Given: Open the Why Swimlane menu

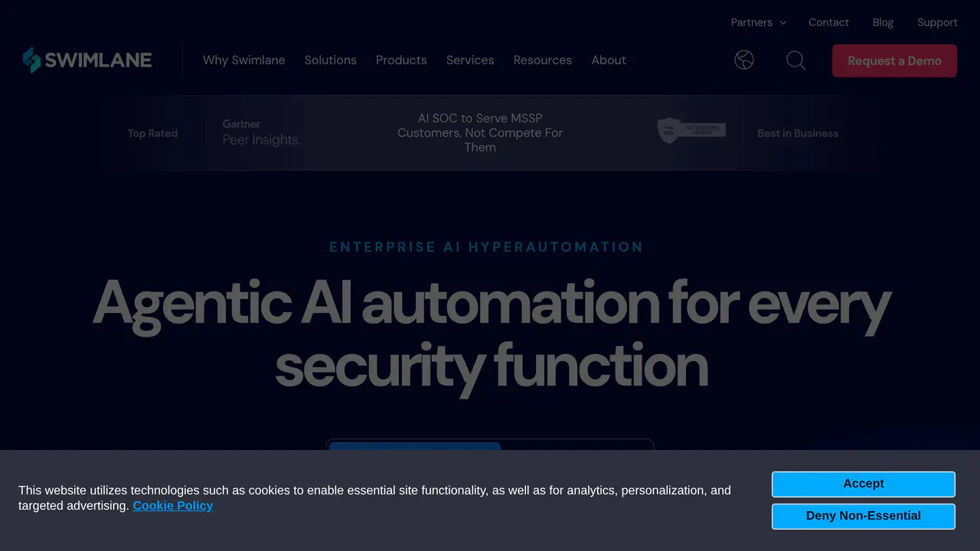Looking at the screenshot, I should 243,60.
